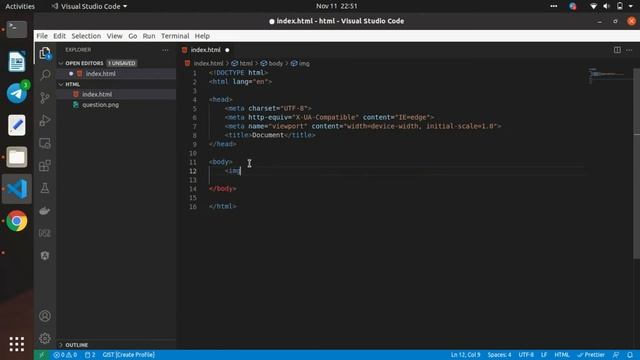
Task: Collapse the Open Editors section
Action: pos(61,63)
